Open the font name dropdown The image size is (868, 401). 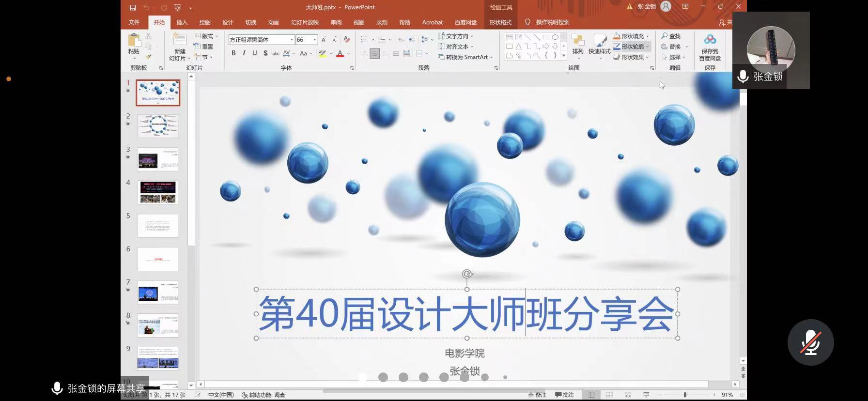292,40
